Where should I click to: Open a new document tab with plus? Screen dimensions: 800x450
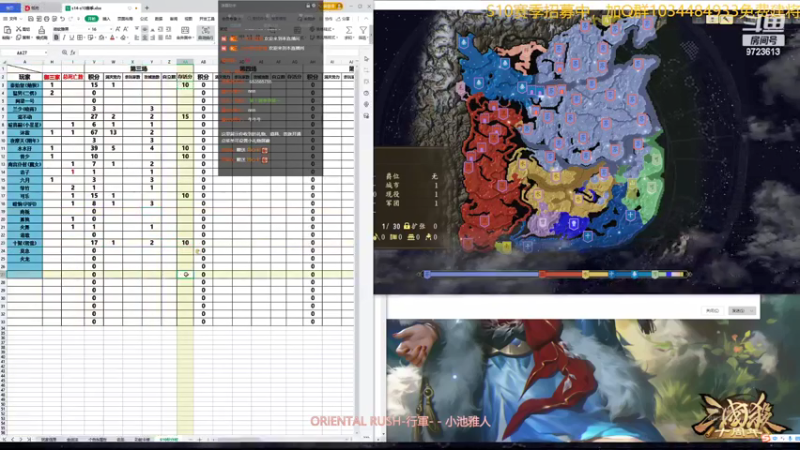(x=147, y=8)
